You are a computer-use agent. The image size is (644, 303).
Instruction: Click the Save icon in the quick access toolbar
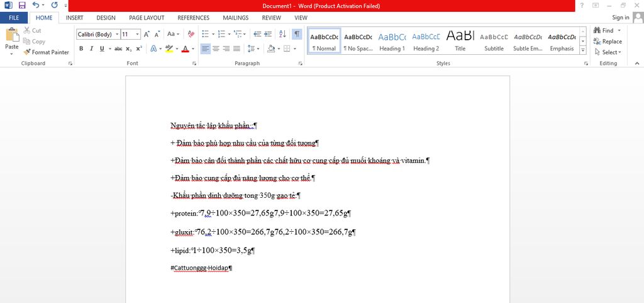click(x=22, y=5)
